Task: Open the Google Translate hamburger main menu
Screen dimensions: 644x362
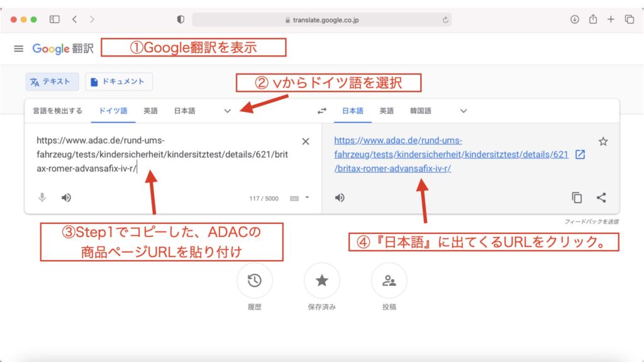Action: pyautogui.click(x=18, y=49)
